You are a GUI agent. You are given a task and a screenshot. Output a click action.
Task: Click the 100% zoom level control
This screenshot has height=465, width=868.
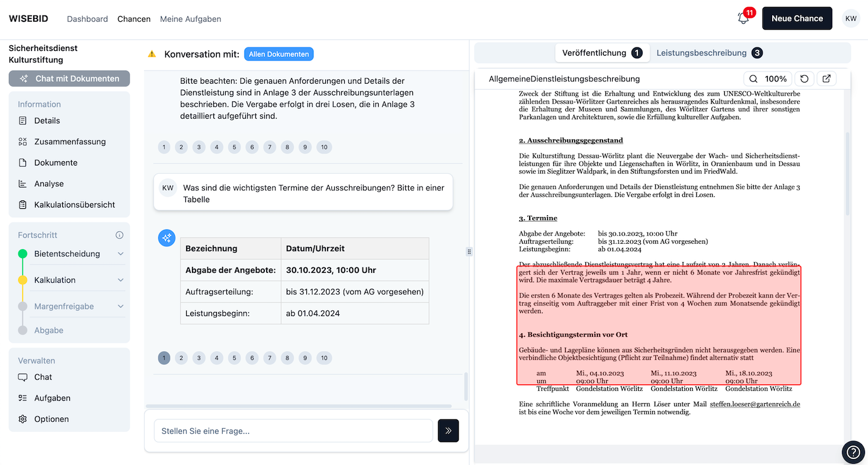[776, 79]
